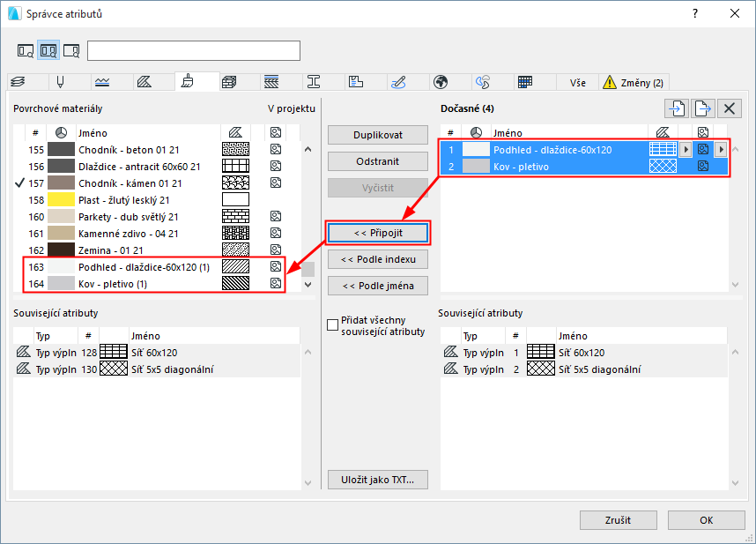Viewport: 756px width, 544px height.
Task: Click the X icon to clear the temporary list
Action: click(x=729, y=108)
